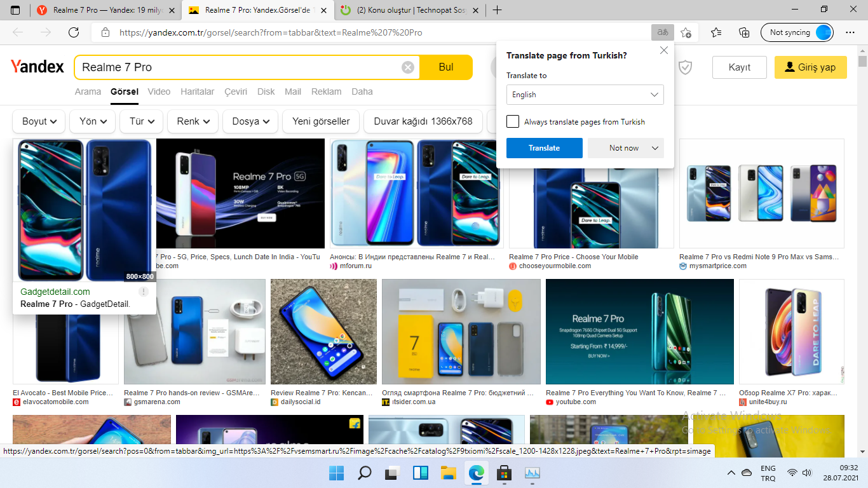Click the Kayıt register button

tap(739, 67)
